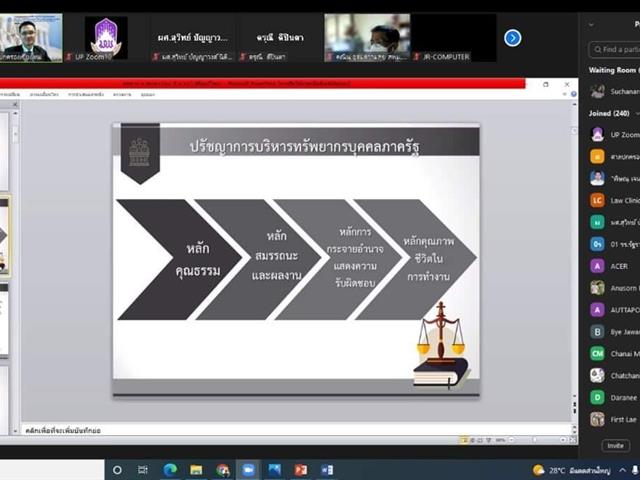Screen dimensions: 640x480
Task: Open Task View on the taskbar
Action: point(143,470)
